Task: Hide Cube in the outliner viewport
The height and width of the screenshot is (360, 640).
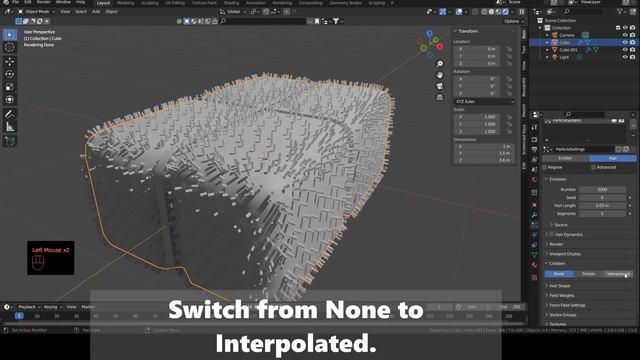Action: tap(625, 42)
